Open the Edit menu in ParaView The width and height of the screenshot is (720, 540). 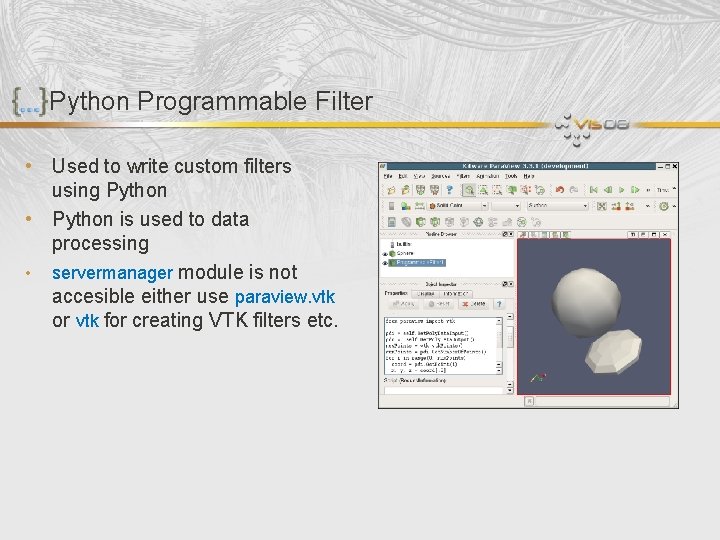(x=403, y=176)
